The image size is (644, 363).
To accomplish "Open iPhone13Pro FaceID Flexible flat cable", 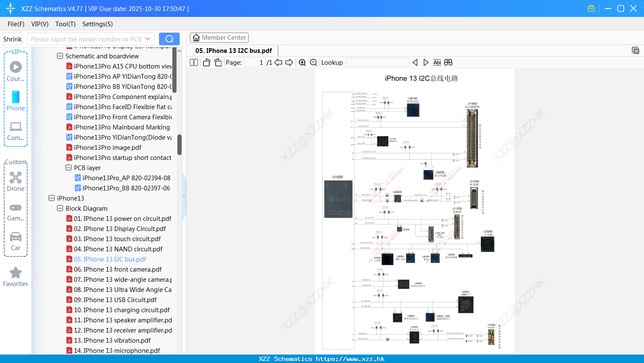I will [120, 107].
